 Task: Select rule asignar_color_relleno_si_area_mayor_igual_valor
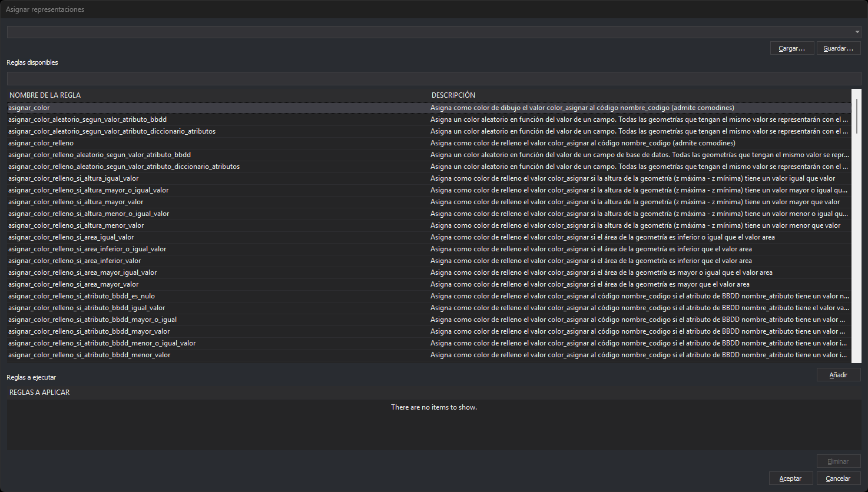click(429, 272)
